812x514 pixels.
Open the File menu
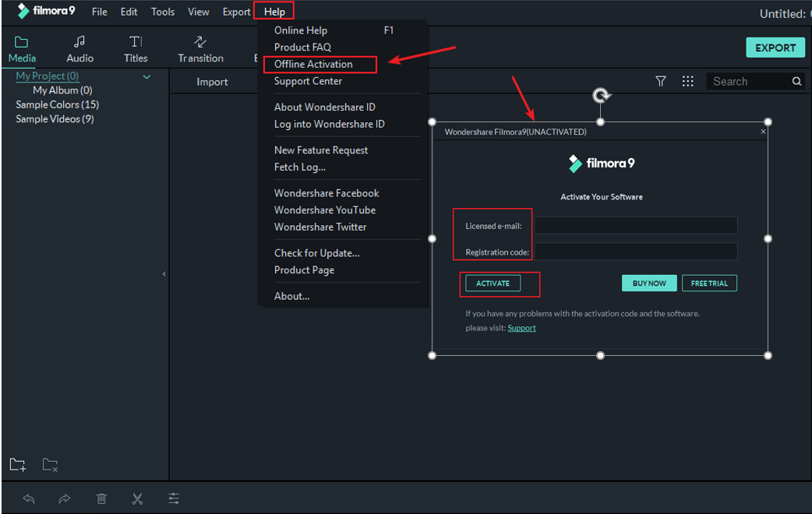click(100, 12)
